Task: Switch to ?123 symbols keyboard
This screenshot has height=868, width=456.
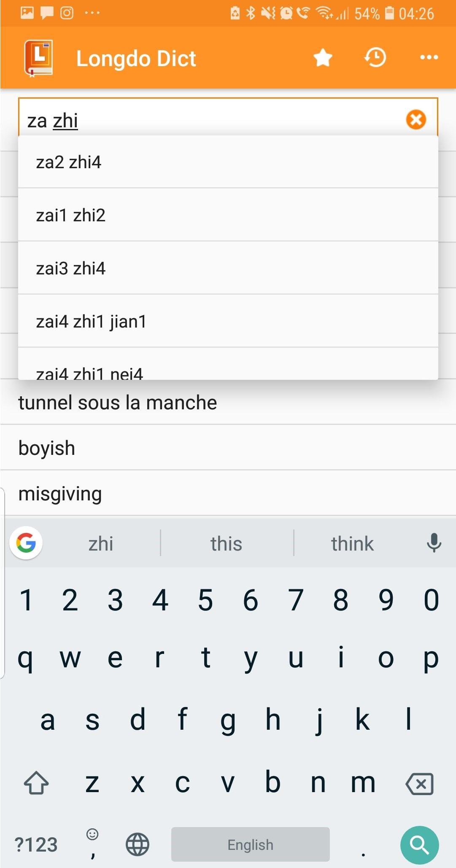Action: point(36,844)
